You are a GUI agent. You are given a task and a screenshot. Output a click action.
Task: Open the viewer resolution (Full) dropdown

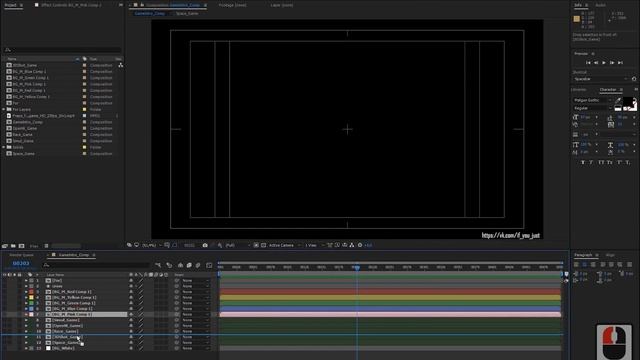pyautogui.click(x=237, y=245)
